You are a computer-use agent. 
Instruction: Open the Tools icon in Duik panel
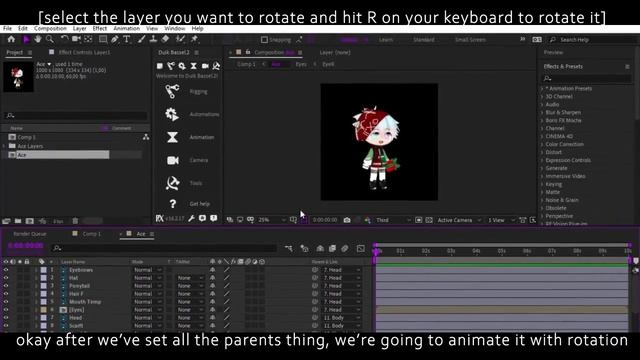[x=173, y=183]
